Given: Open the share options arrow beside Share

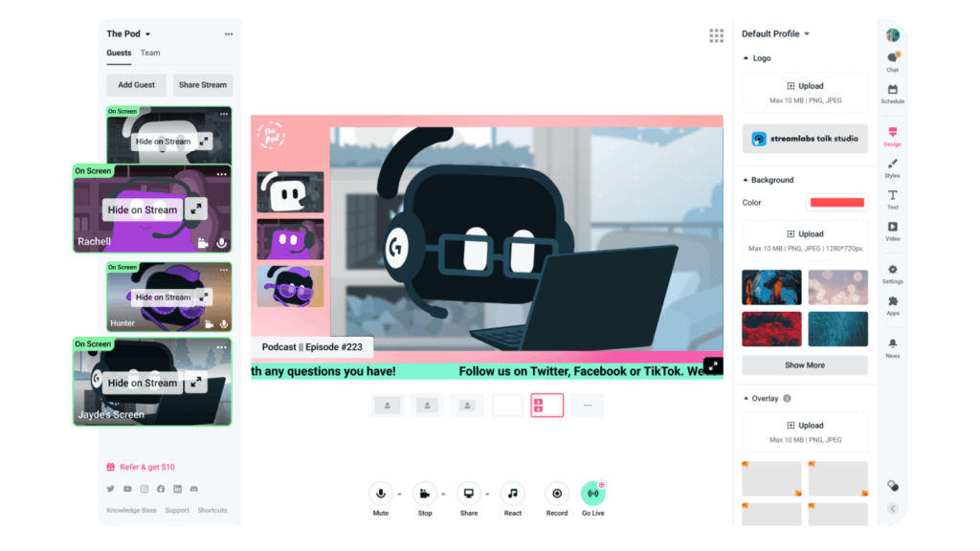Looking at the screenshot, I should (x=487, y=495).
